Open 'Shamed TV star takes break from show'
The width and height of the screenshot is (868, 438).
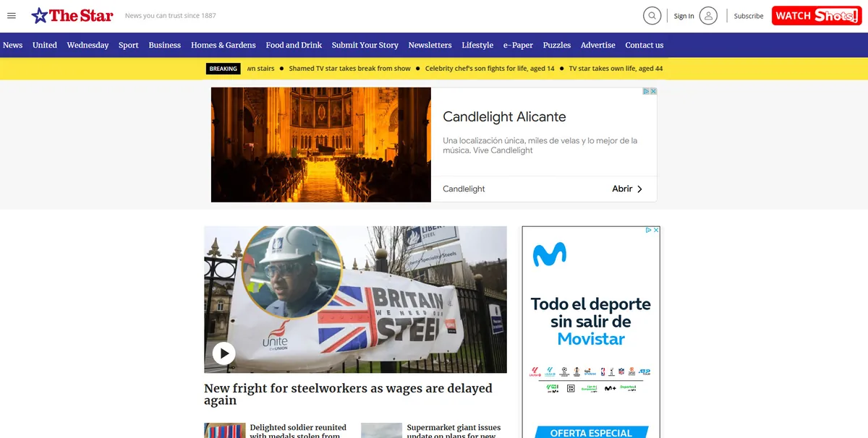click(350, 69)
